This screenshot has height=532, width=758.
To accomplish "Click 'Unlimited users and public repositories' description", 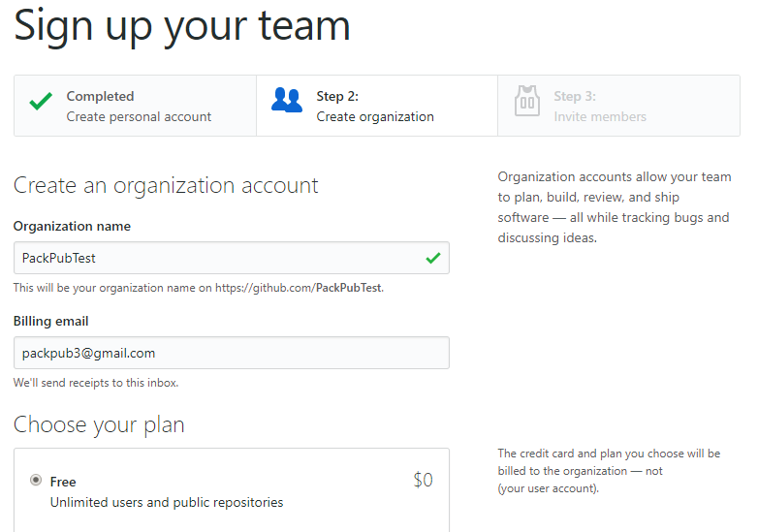I will point(167,503).
